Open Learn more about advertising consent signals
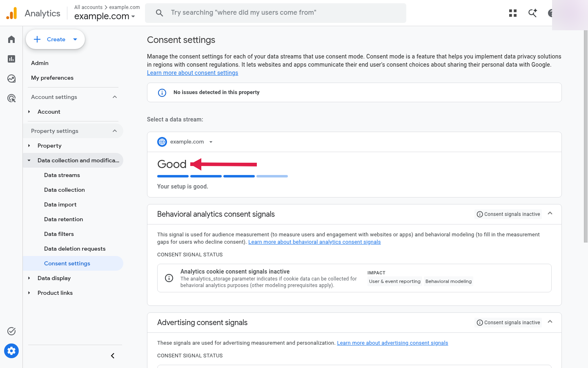Viewport: 588px width, 368px height. 392,343
